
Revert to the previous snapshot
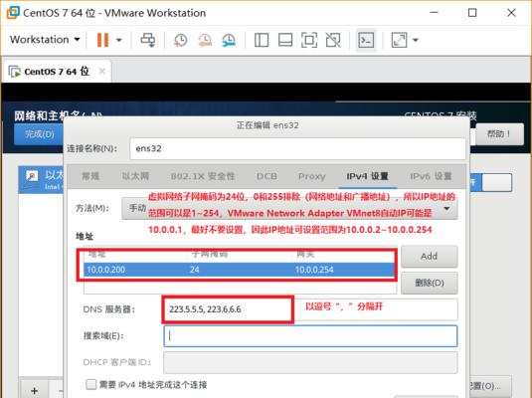(205, 40)
